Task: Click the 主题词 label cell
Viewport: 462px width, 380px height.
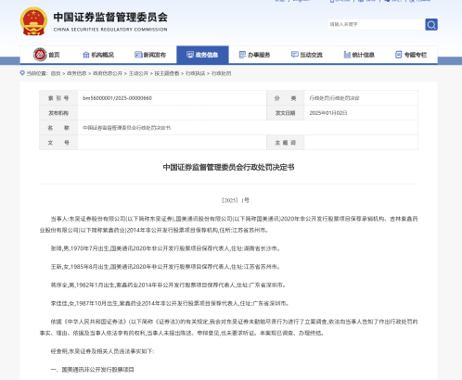Action: [285, 143]
